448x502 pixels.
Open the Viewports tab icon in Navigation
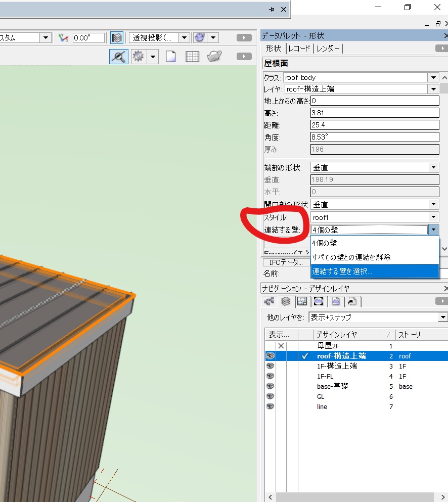(319, 302)
